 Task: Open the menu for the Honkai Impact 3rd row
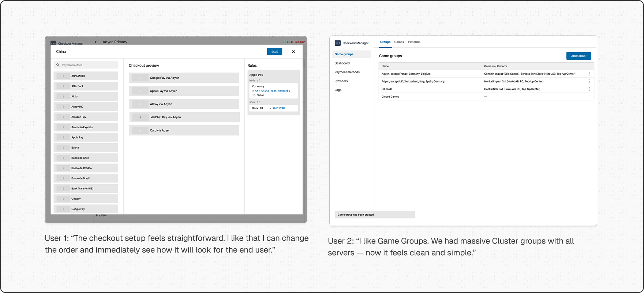point(589,81)
